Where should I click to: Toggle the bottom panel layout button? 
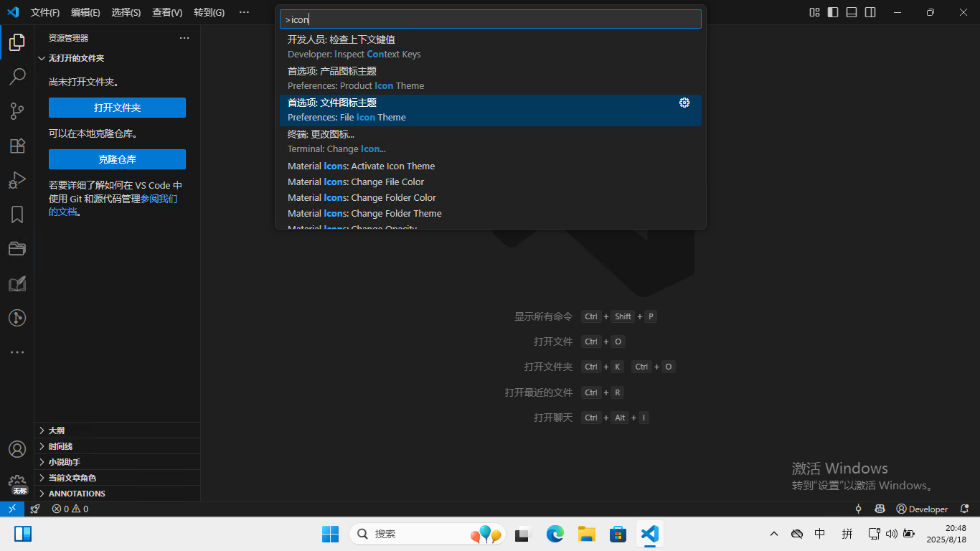pos(851,12)
